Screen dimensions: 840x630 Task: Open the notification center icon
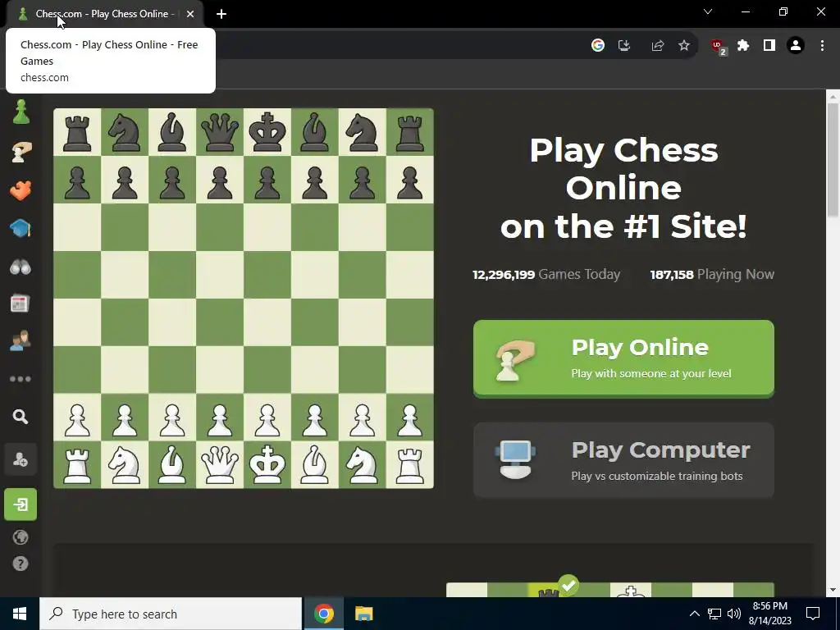813,614
